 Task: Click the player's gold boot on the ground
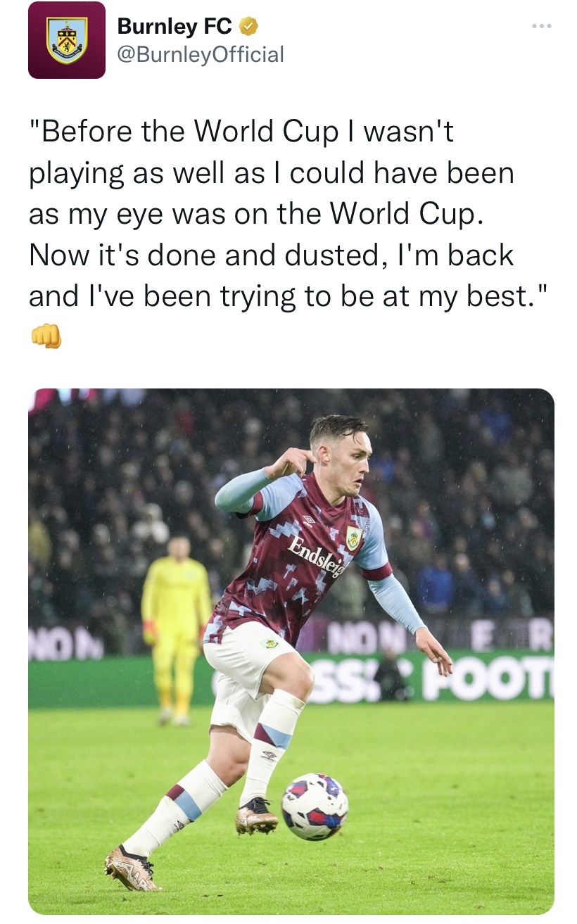(x=132, y=868)
